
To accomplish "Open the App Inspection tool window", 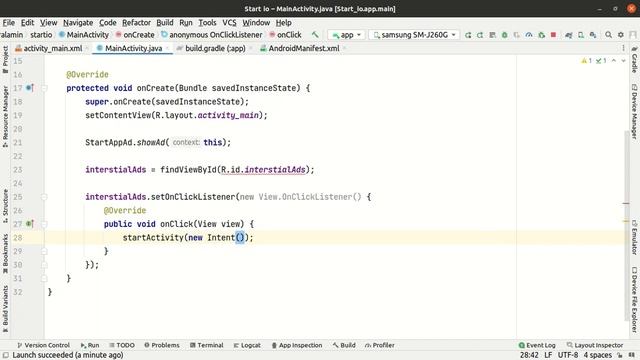I will coord(297,345).
